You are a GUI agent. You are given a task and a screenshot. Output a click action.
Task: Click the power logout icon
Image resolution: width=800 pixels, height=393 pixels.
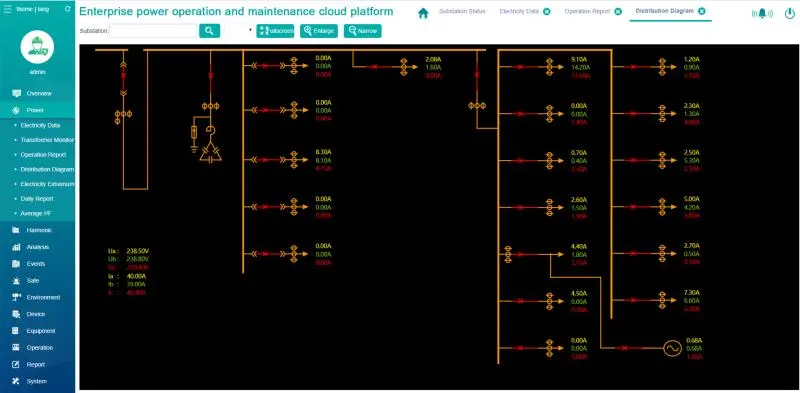(x=789, y=13)
